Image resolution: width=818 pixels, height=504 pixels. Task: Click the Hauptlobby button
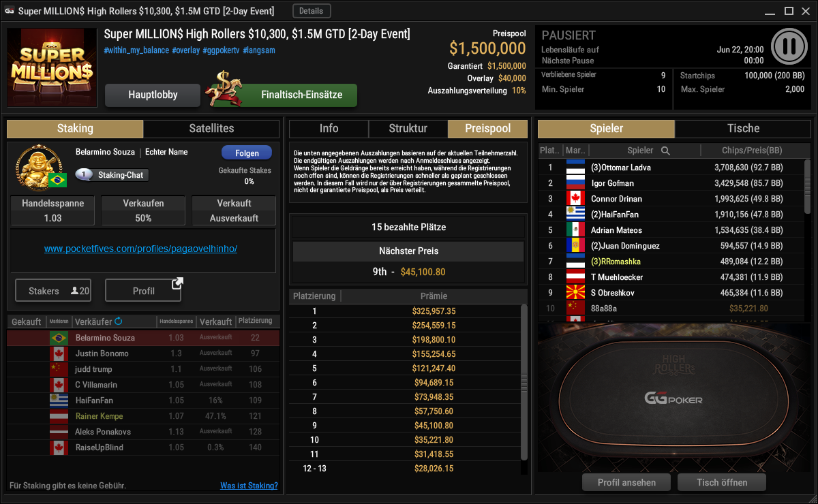pos(153,95)
